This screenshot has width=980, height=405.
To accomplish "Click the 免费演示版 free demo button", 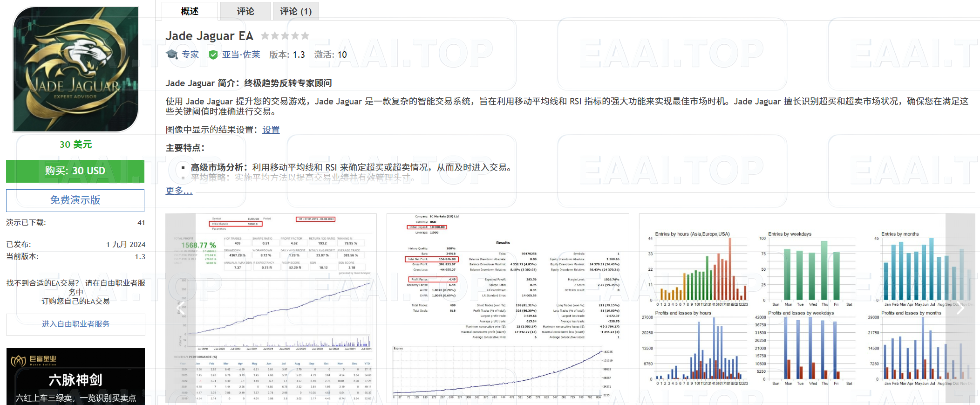I will (75, 200).
